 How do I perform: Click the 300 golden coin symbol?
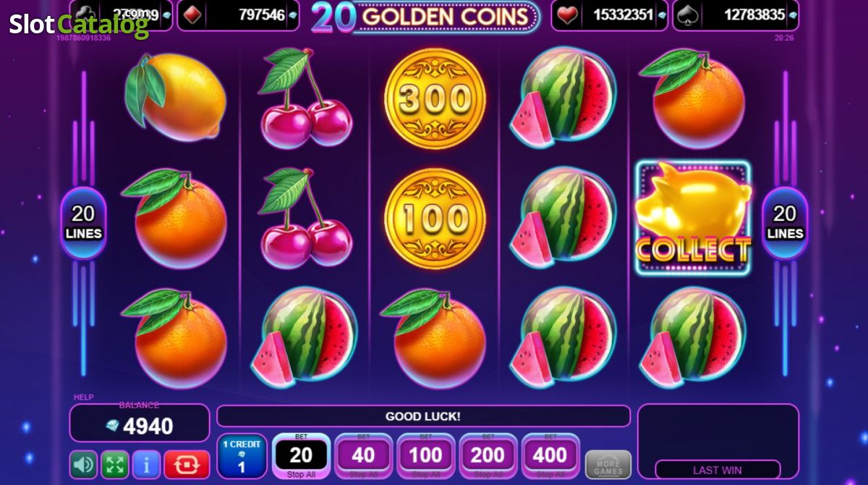(x=434, y=100)
